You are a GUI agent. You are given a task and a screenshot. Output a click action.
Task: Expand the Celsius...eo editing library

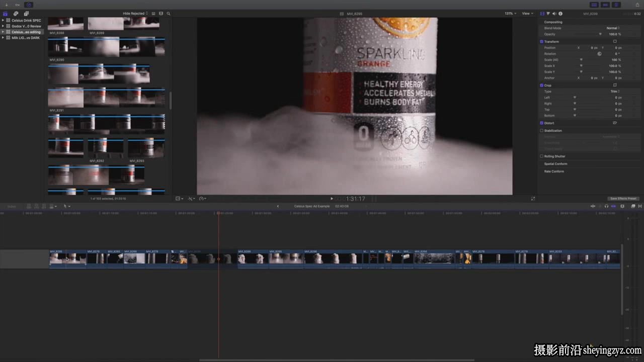click(3, 32)
